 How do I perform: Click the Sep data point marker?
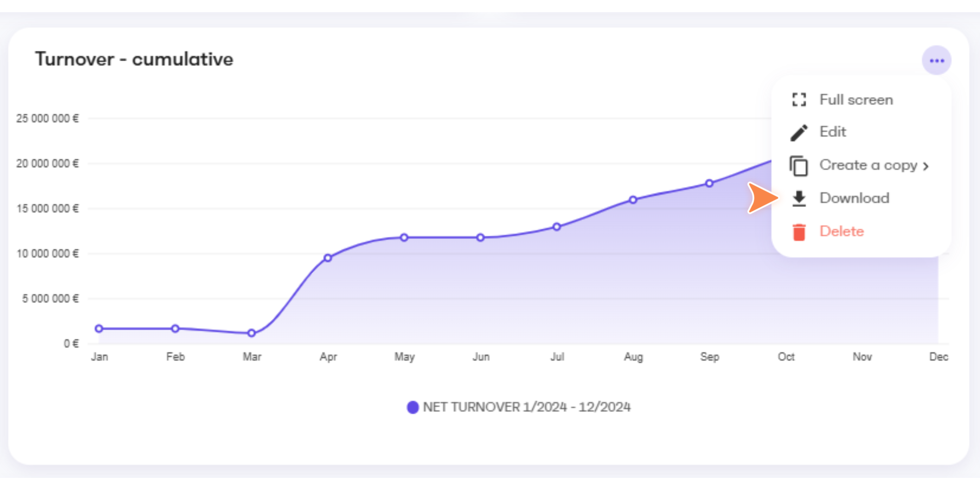pyautogui.click(x=709, y=183)
